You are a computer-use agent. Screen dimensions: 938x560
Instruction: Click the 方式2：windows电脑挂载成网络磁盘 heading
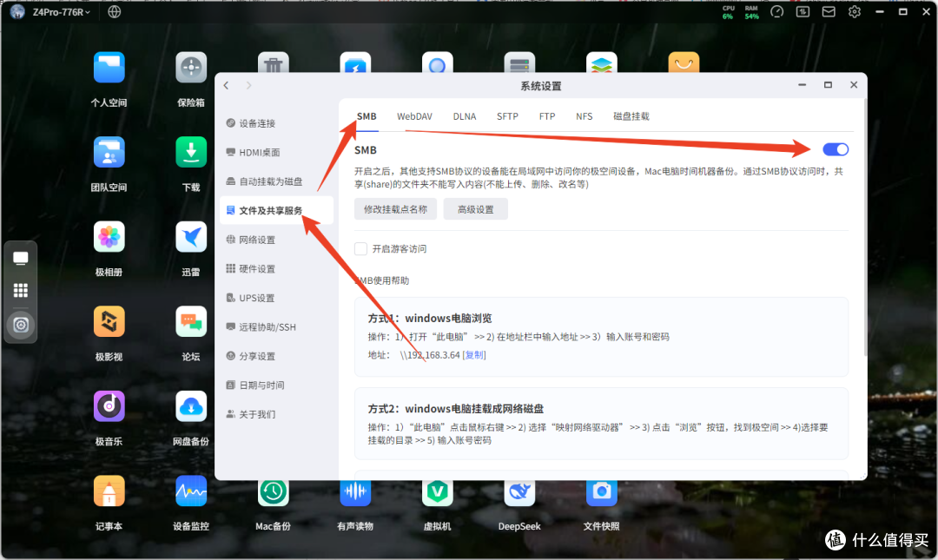455,409
